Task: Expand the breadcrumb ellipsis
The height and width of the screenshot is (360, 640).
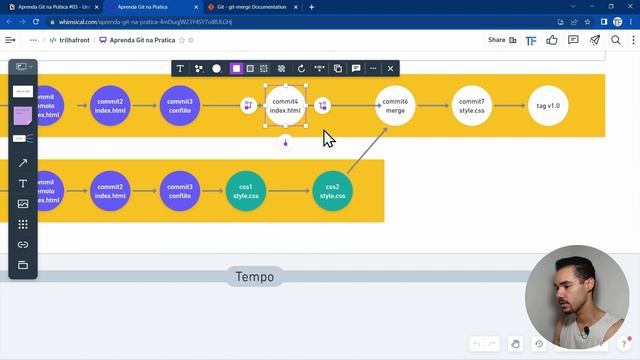Action: point(33,40)
